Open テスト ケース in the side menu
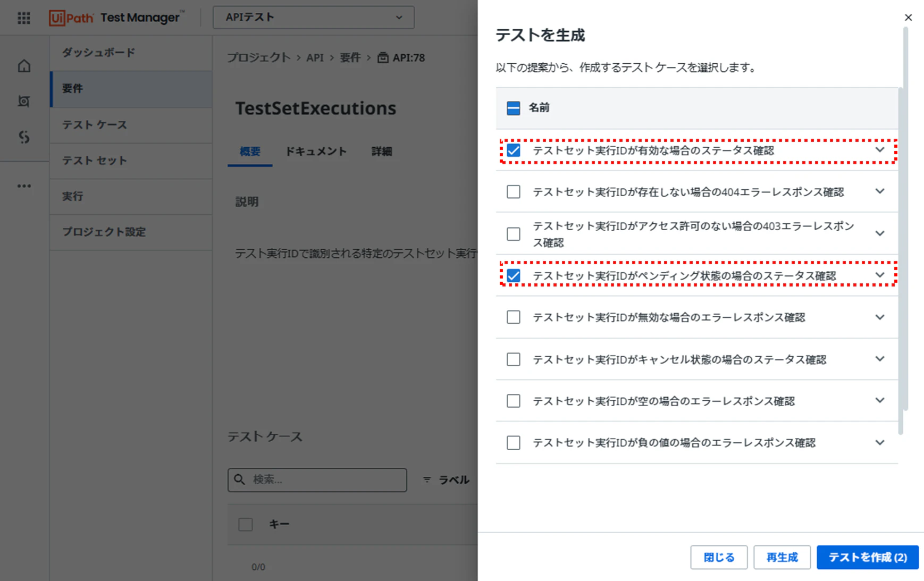The height and width of the screenshot is (581, 924). tap(131, 125)
